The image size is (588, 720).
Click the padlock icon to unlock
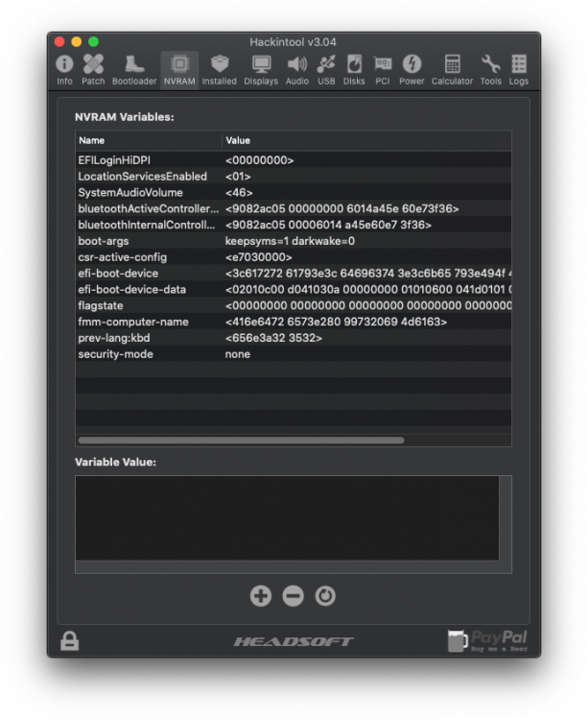(x=70, y=640)
